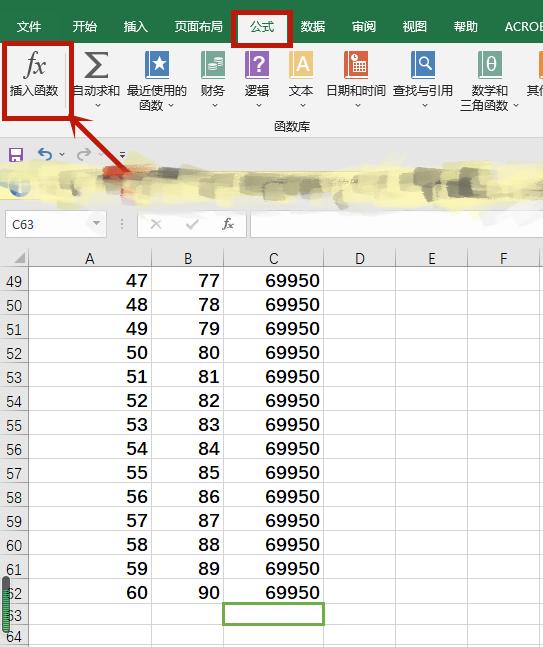Click the formula bar input field

(x=396, y=224)
